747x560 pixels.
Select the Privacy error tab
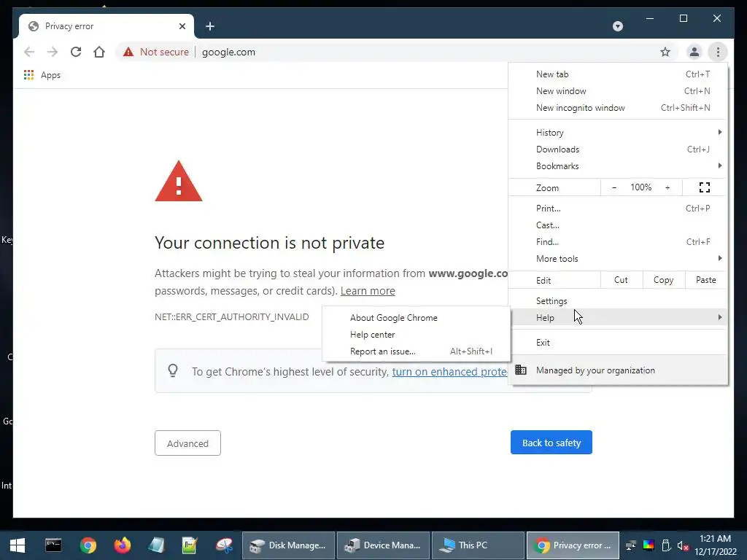click(107, 26)
